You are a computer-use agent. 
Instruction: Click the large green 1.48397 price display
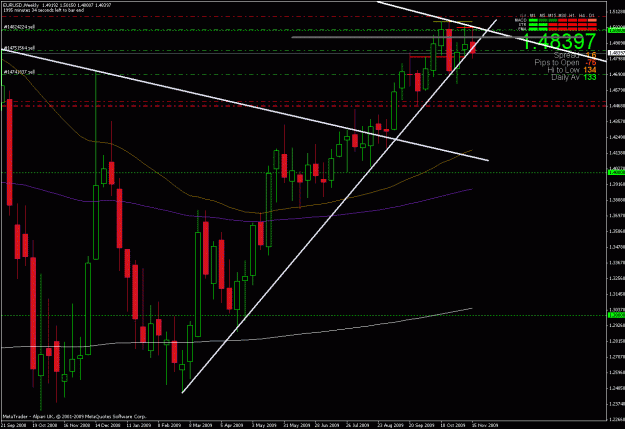559,41
